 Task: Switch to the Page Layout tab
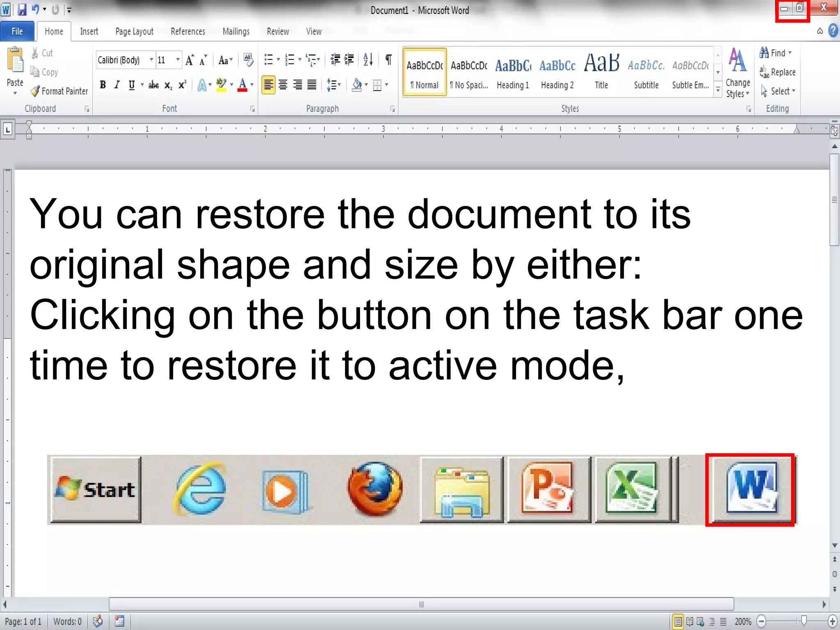coord(134,31)
